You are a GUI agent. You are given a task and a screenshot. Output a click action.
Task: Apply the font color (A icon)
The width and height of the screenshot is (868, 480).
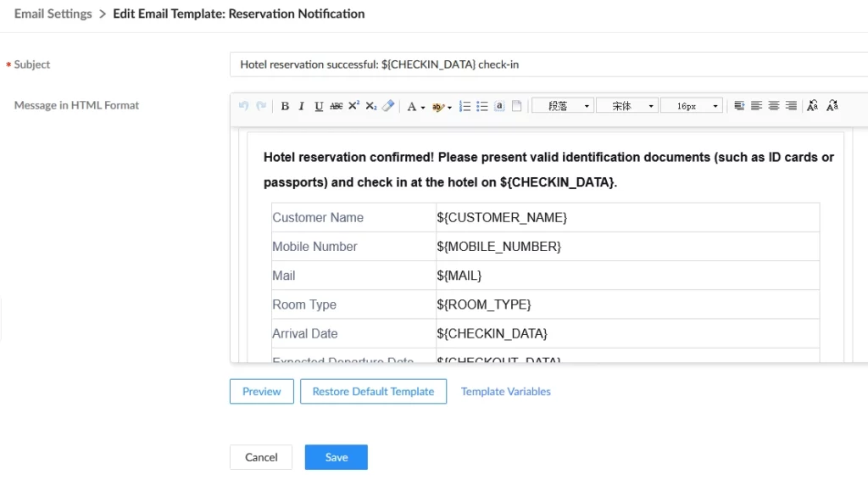[411, 106]
